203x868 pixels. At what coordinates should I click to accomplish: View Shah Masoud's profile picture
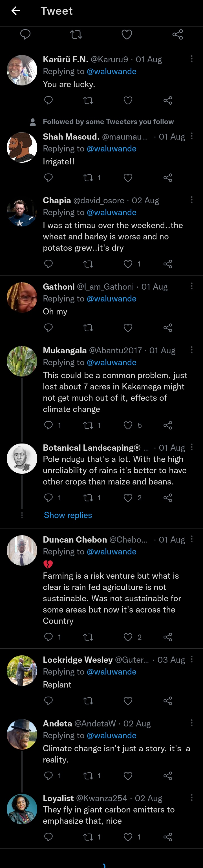(x=22, y=147)
